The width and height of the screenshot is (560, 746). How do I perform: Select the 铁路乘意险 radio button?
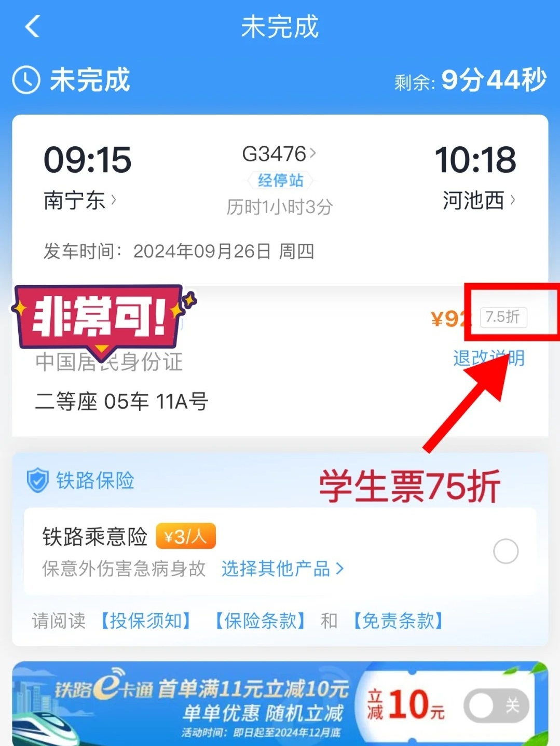pyautogui.click(x=506, y=551)
